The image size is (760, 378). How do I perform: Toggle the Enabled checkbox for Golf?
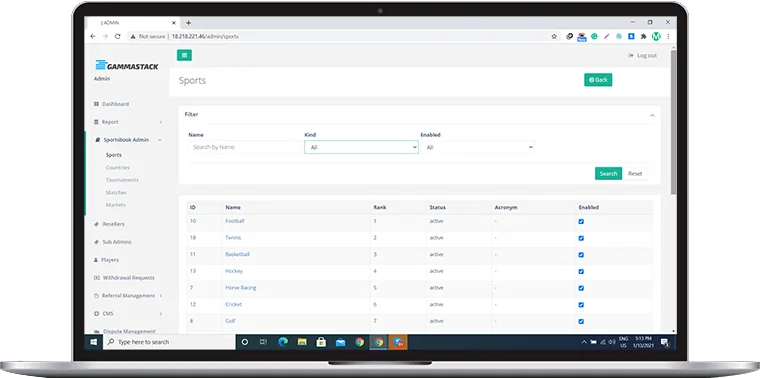coord(581,321)
